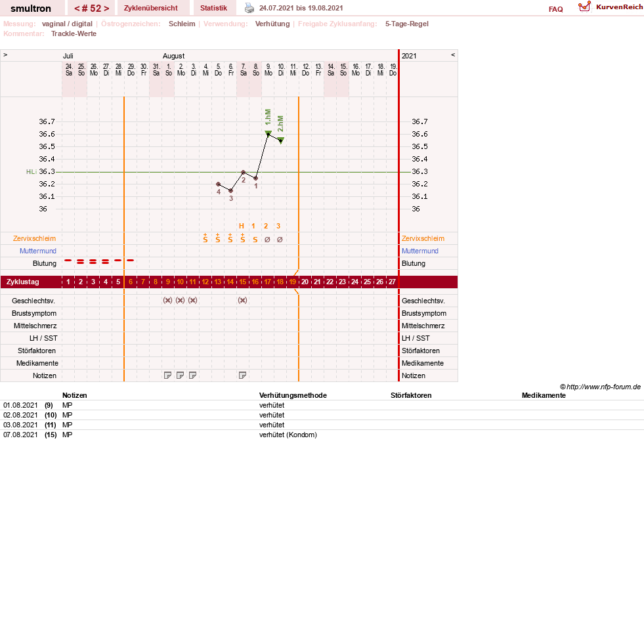Image resolution: width=644 pixels, height=644 pixels.
Task: Click the 'vaginal / digital' measurement value
Action: [x=67, y=24]
